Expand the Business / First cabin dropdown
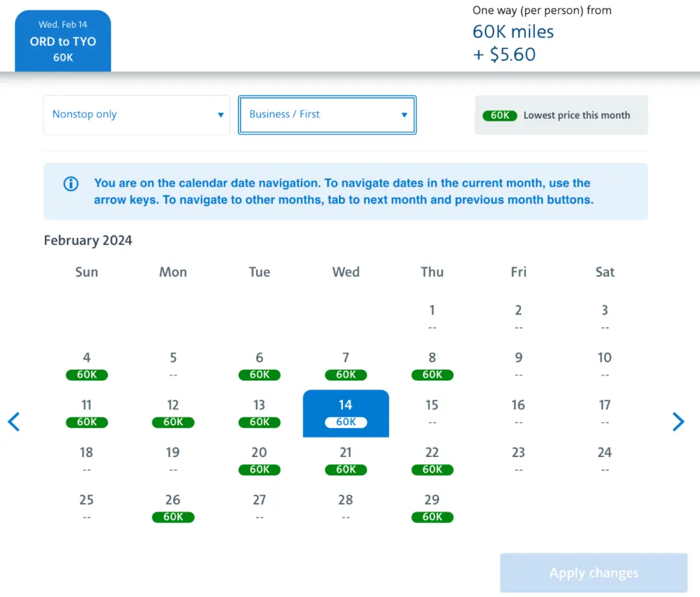Viewport: 700px width, 597px height. coord(327,115)
